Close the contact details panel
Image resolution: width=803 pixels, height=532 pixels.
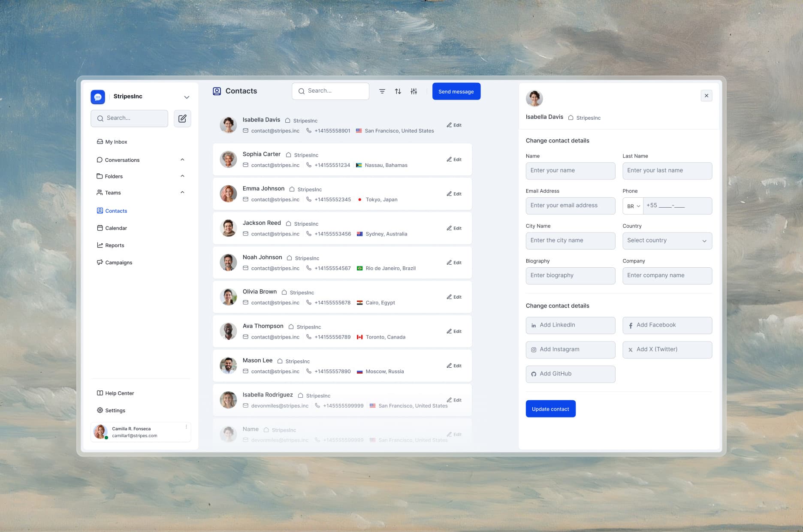[x=706, y=96]
